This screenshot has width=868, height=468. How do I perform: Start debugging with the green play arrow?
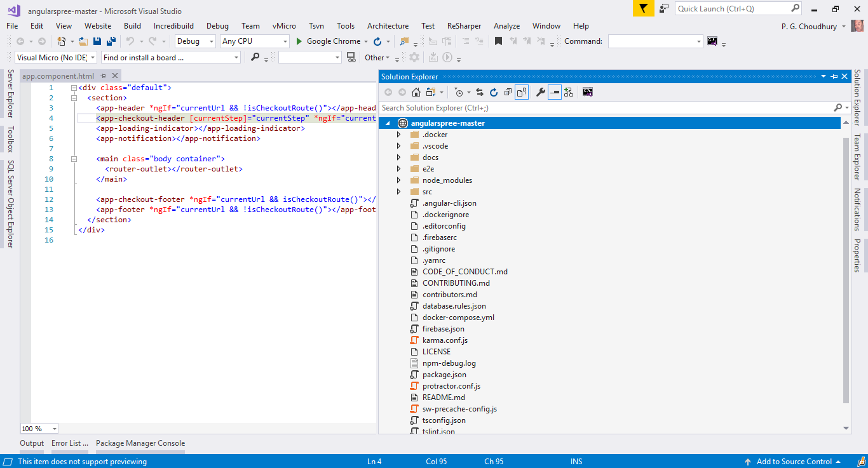tap(299, 41)
